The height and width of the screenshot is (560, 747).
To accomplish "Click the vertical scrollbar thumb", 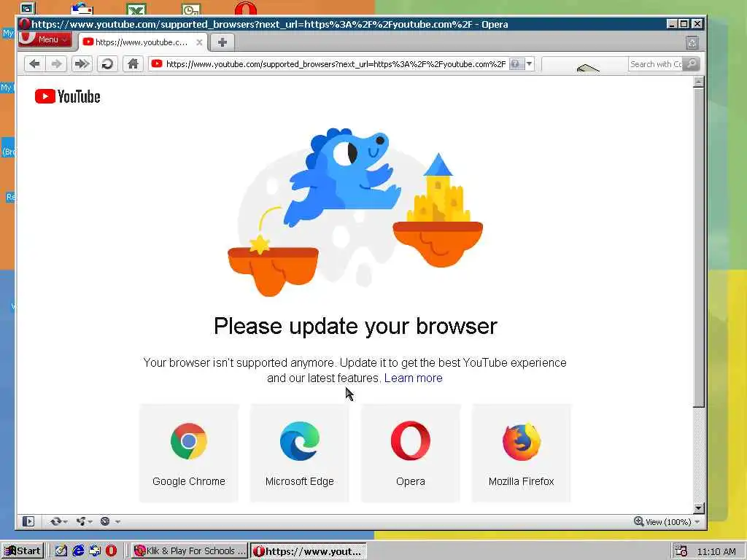I will pyautogui.click(x=698, y=248).
